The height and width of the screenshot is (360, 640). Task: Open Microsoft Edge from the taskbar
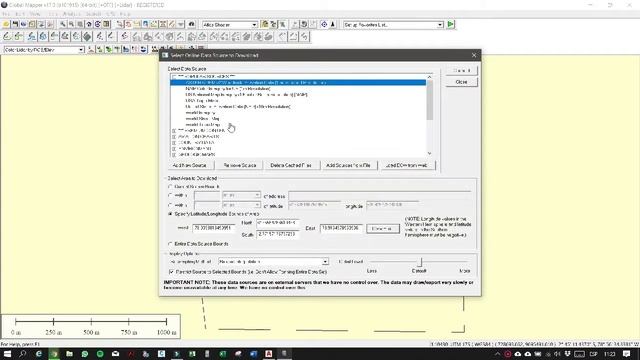[x=38, y=354]
